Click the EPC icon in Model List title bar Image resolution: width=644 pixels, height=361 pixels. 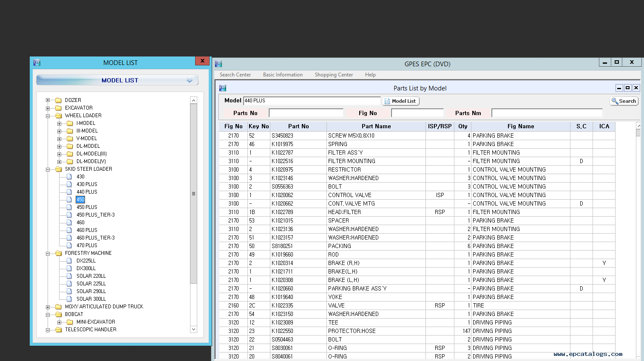click(x=37, y=62)
